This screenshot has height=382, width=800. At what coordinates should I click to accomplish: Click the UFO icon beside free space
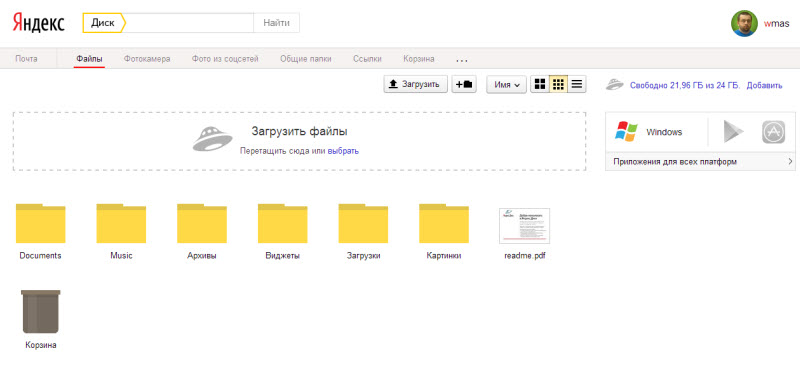[x=615, y=85]
